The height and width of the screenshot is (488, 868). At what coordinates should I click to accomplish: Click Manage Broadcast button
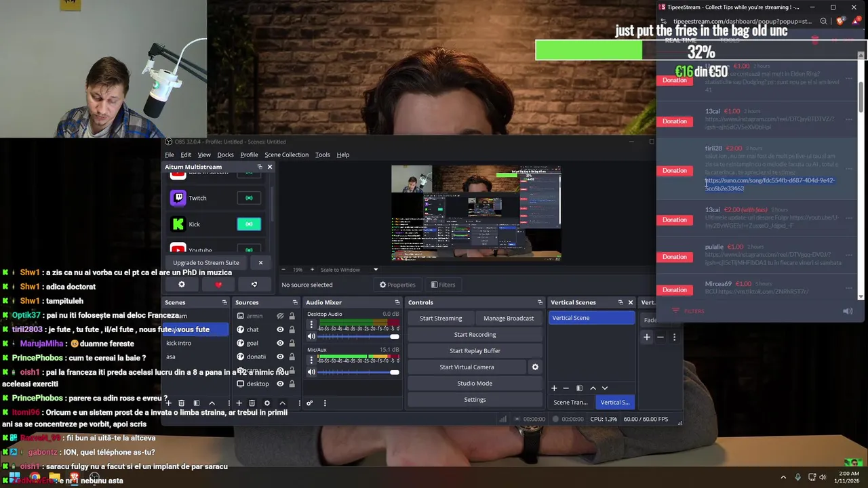(509, 319)
